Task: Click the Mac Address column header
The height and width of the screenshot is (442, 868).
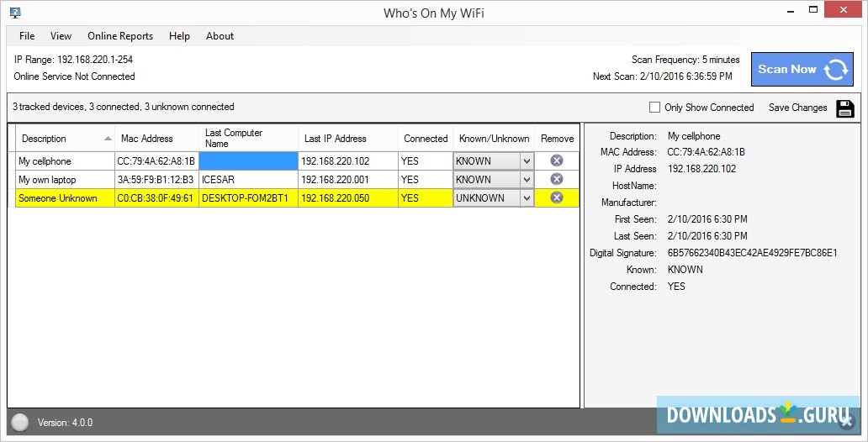Action: pyautogui.click(x=156, y=139)
